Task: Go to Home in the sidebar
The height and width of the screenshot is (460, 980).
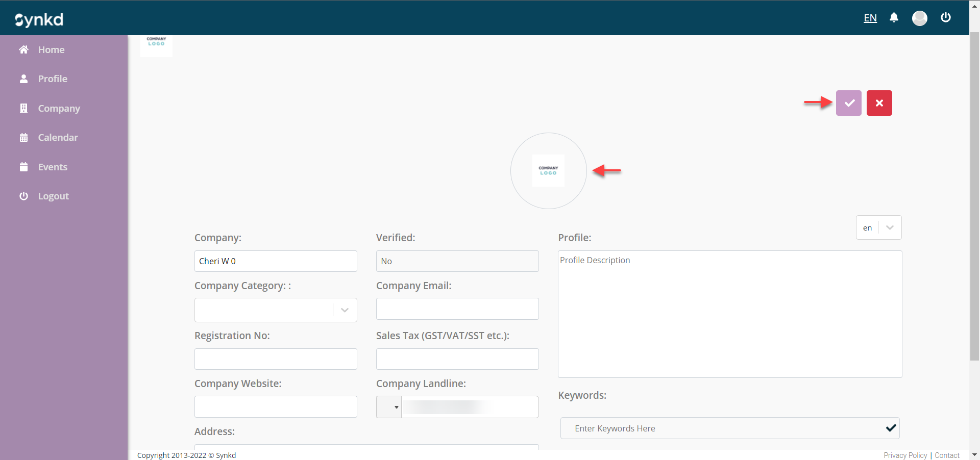Action: 51,50
